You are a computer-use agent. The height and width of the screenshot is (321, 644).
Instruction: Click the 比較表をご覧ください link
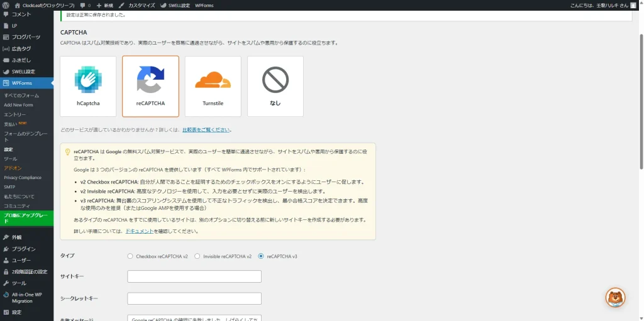pyautogui.click(x=206, y=130)
